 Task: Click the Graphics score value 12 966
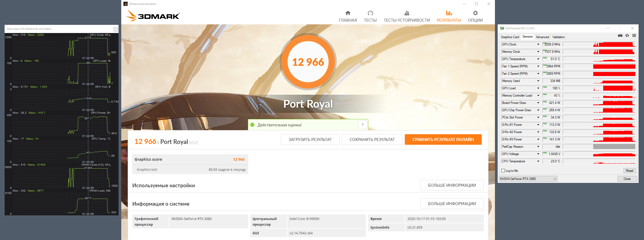click(239, 159)
